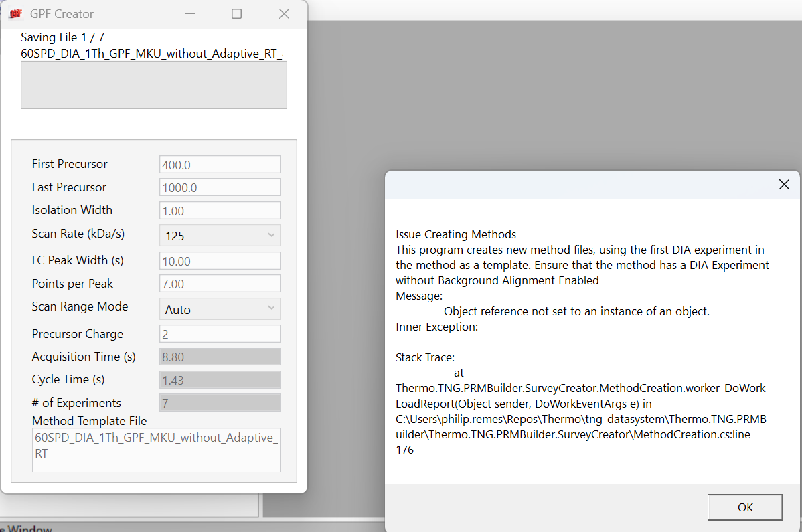Click the Last Precursor field
Screen dimensions: 802x532
click(220, 187)
